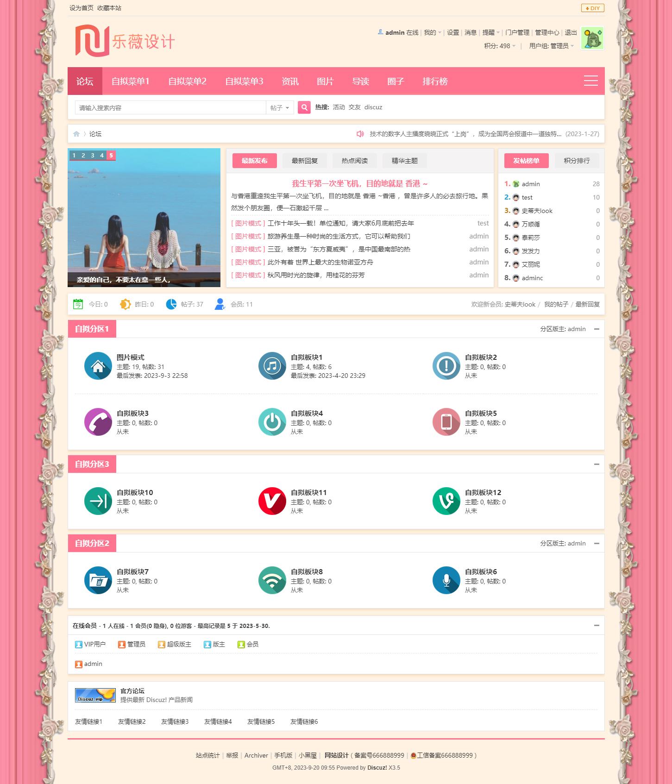The height and width of the screenshot is (784, 672).
Task: Open the 帖子 search type dropdown
Action: tap(280, 108)
